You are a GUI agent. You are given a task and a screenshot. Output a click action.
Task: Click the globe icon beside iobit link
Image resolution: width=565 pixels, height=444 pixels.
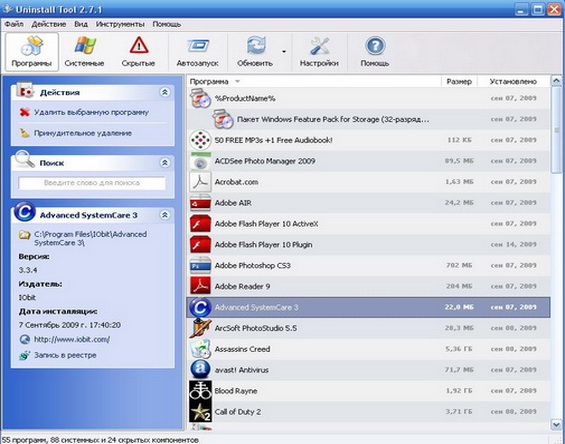(24, 339)
